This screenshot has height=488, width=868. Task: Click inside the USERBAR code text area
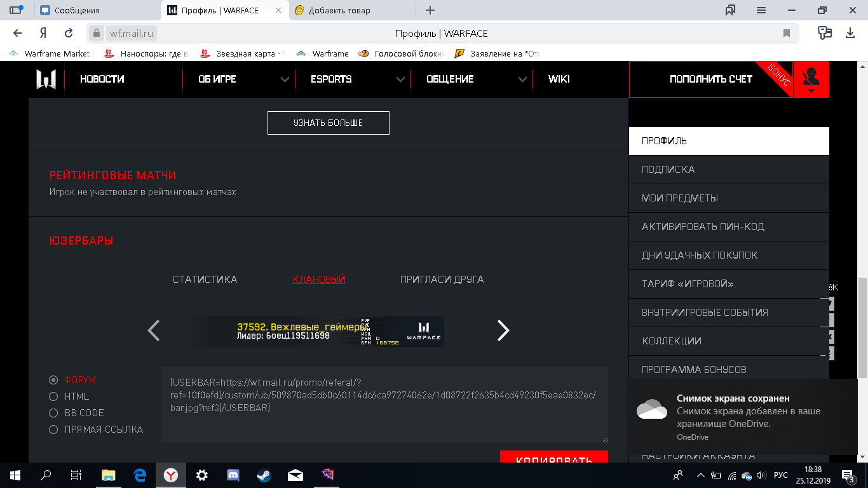pos(384,405)
